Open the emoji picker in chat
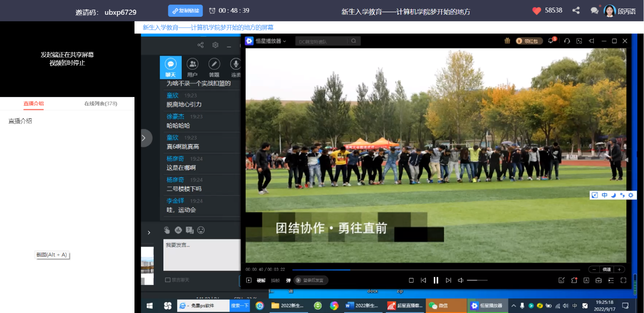The height and width of the screenshot is (313, 644). coord(201,230)
